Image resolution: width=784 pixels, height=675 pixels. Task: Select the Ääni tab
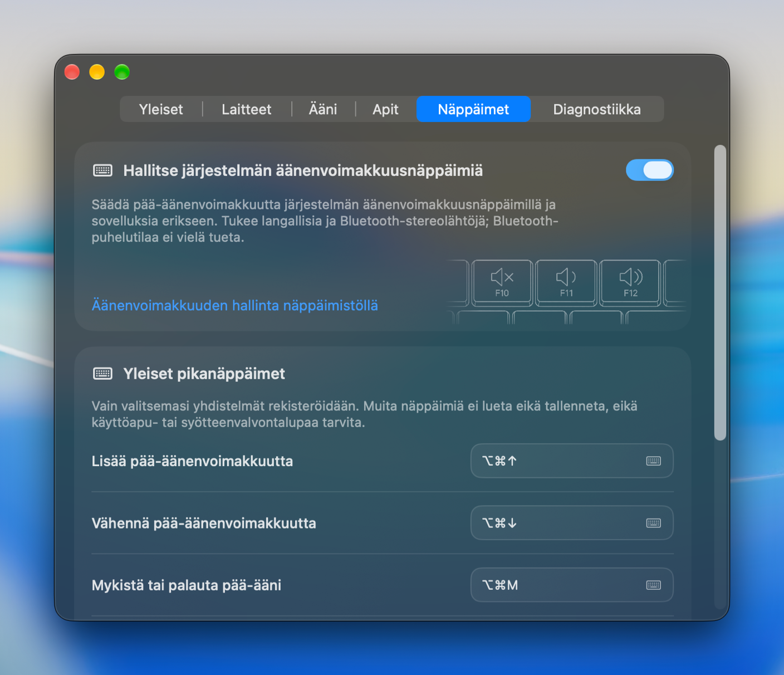tap(323, 109)
